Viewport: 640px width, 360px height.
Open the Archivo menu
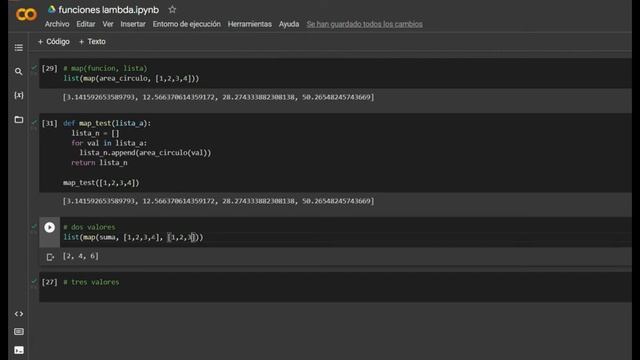[x=57, y=24]
